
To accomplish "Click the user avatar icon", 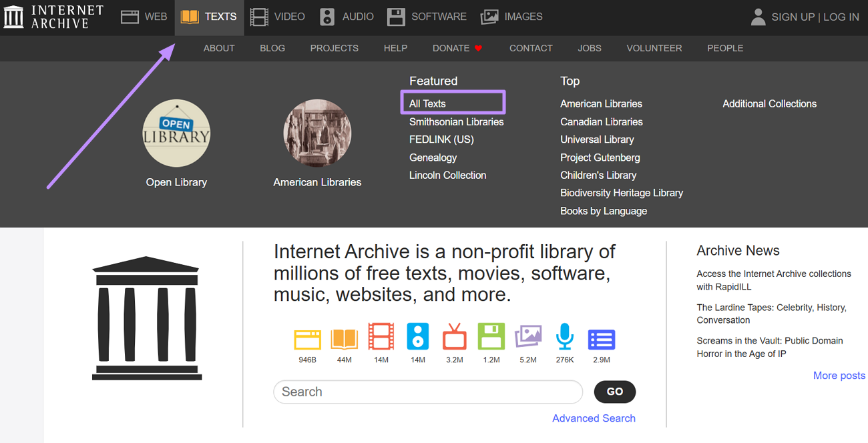I will tap(758, 17).
